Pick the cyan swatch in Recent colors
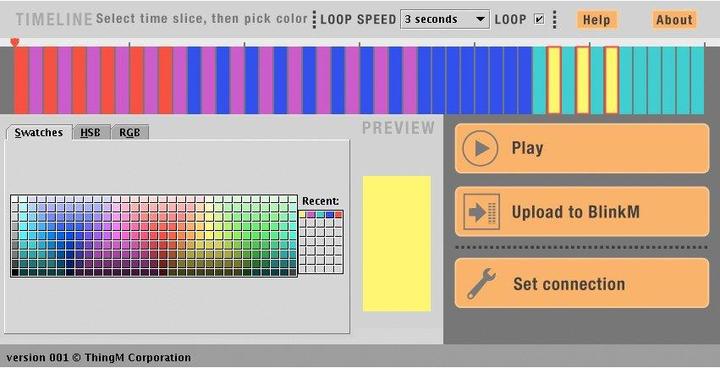720x368 pixels. pyautogui.click(x=320, y=215)
